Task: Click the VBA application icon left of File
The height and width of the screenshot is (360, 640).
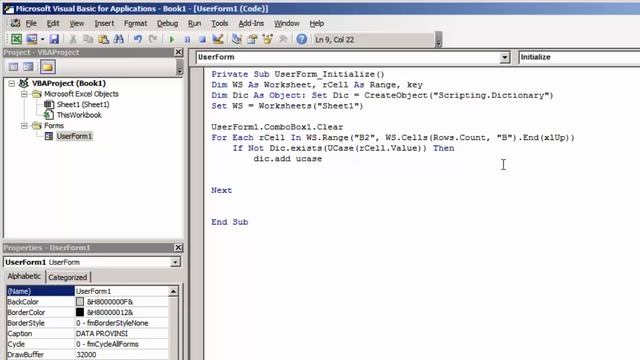Action: pyautogui.click(x=15, y=23)
